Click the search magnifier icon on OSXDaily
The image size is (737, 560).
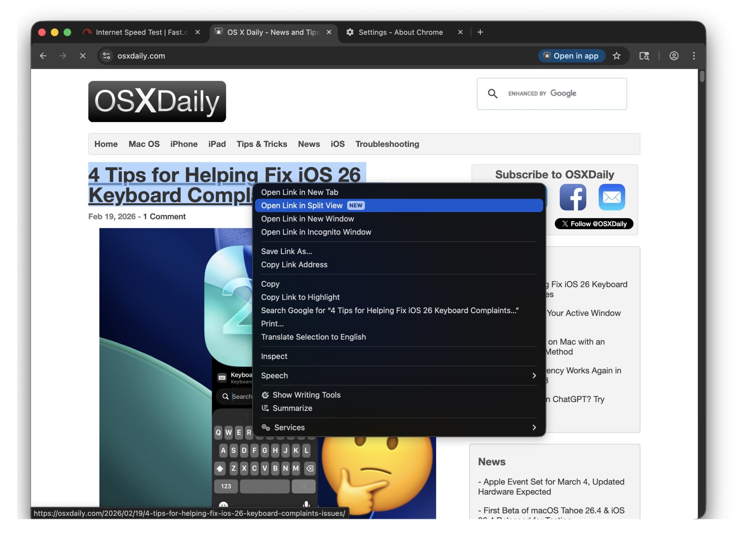point(492,94)
